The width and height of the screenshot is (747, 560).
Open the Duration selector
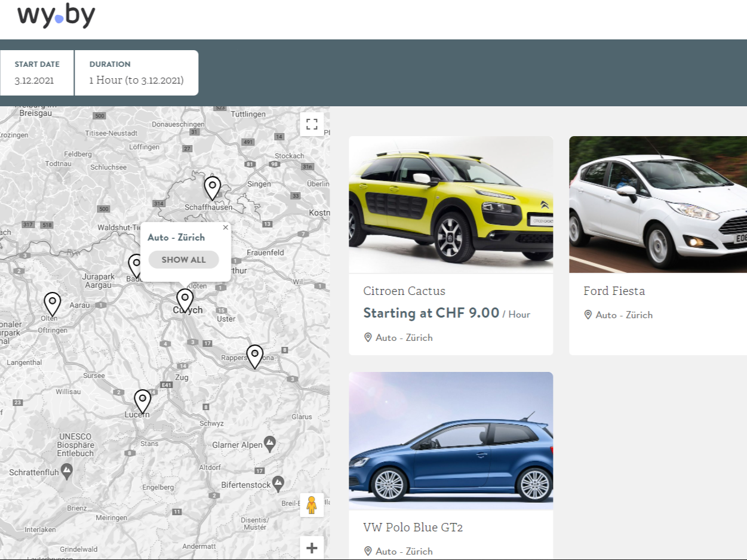click(137, 72)
